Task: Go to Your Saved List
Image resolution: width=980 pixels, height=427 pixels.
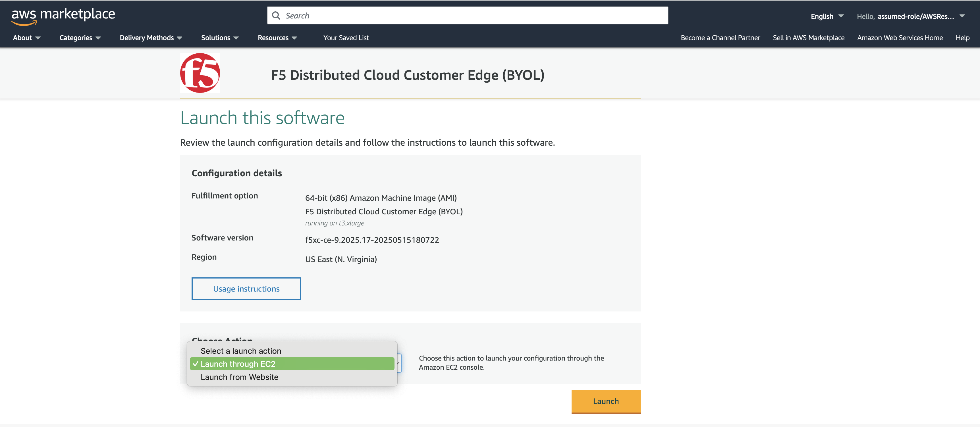Action: coord(346,37)
